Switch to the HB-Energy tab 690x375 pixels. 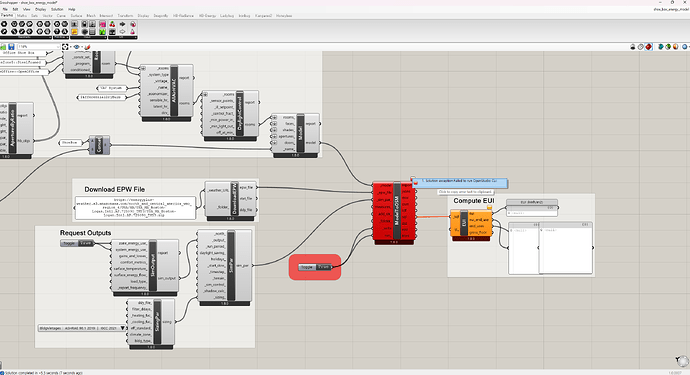coord(207,16)
